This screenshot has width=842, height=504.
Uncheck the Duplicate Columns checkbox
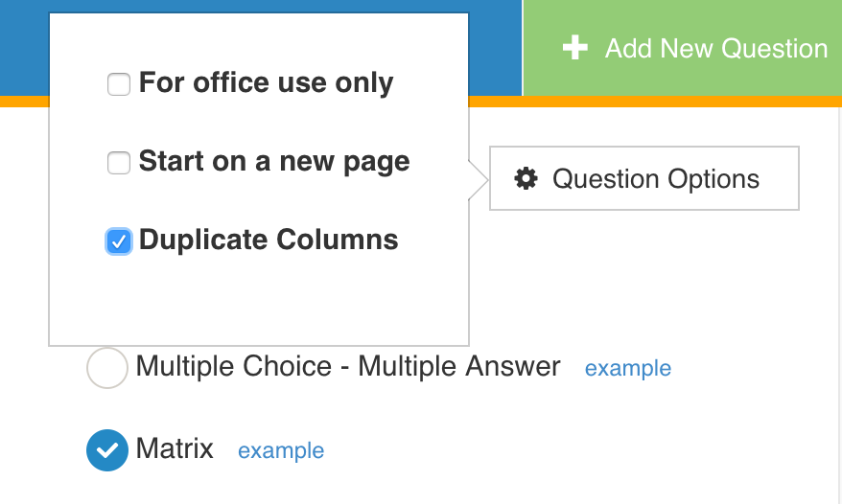point(119,241)
